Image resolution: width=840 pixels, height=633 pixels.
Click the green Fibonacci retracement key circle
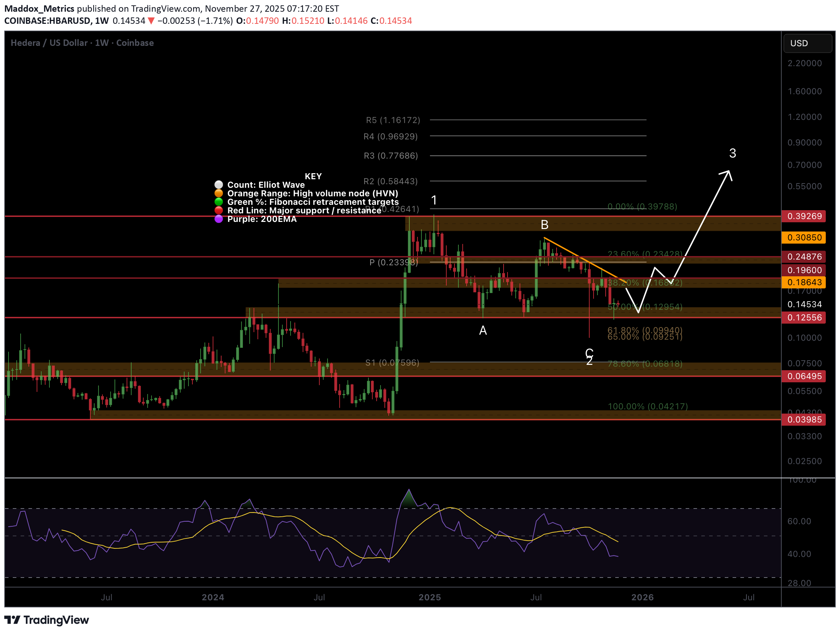(x=219, y=202)
